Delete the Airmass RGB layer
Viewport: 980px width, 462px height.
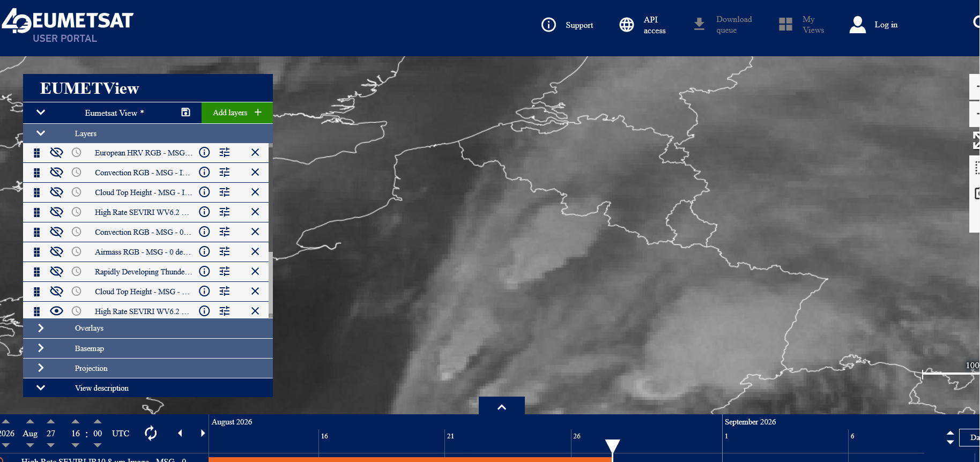255,251
